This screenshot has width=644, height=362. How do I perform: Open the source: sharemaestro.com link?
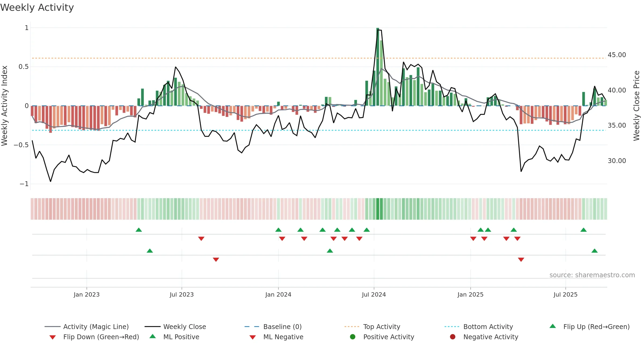point(592,275)
